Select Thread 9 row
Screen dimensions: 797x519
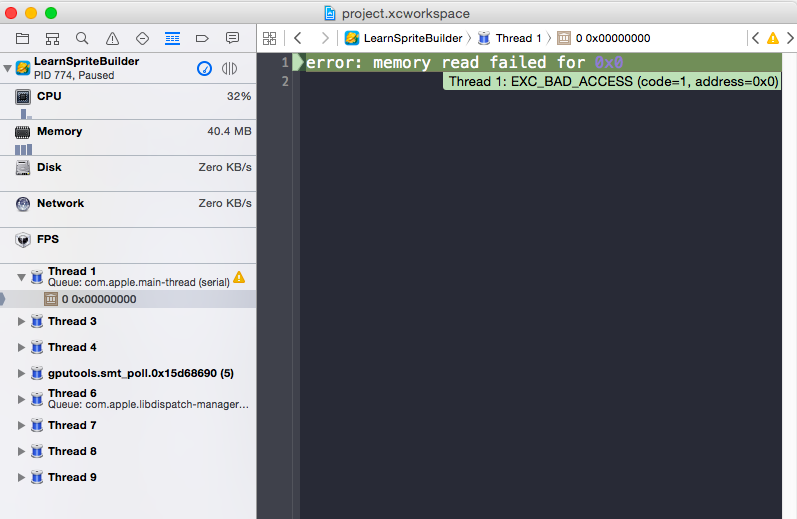click(128, 477)
